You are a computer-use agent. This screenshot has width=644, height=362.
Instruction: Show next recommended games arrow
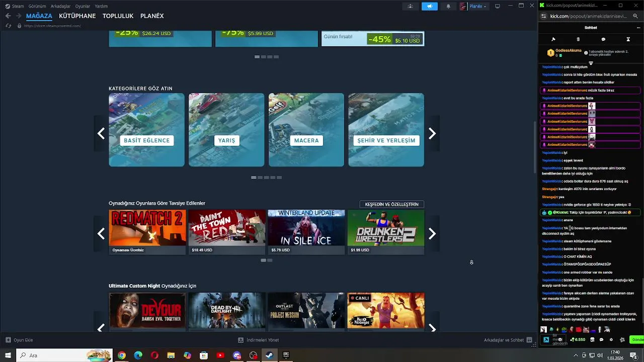[432, 234]
